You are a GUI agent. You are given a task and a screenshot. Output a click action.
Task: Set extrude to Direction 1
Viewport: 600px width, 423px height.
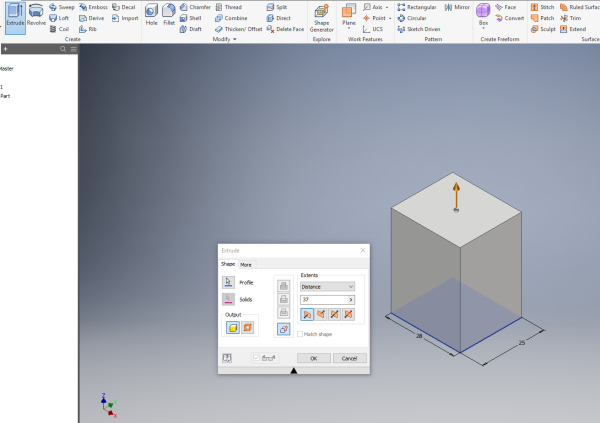coord(307,315)
